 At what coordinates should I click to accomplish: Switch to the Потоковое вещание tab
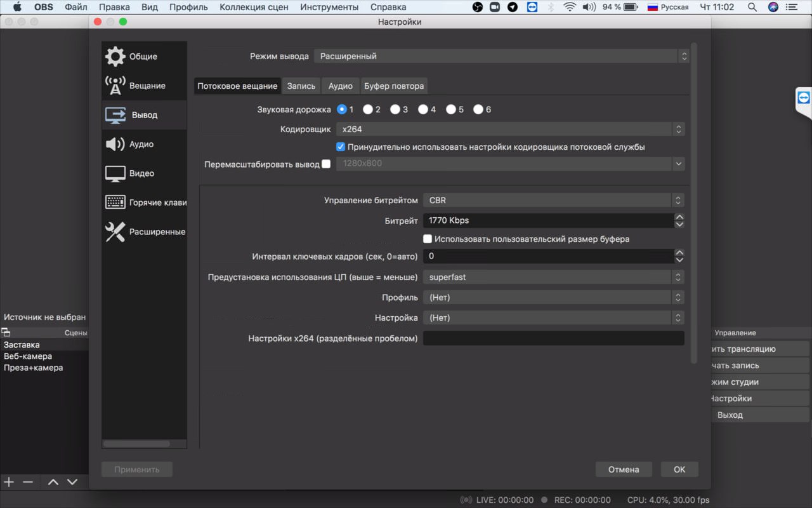[x=237, y=86]
